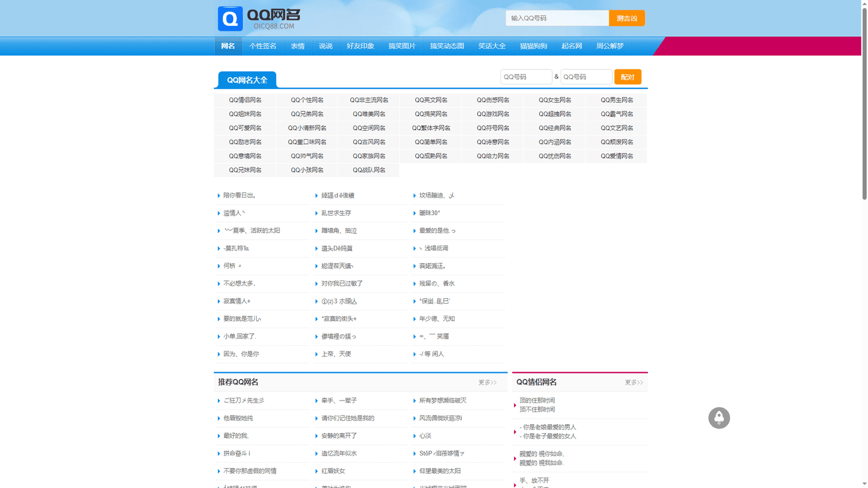Click the orange 测吉凶 button
Image resolution: width=868 pixels, height=488 pixels.
[627, 18]
